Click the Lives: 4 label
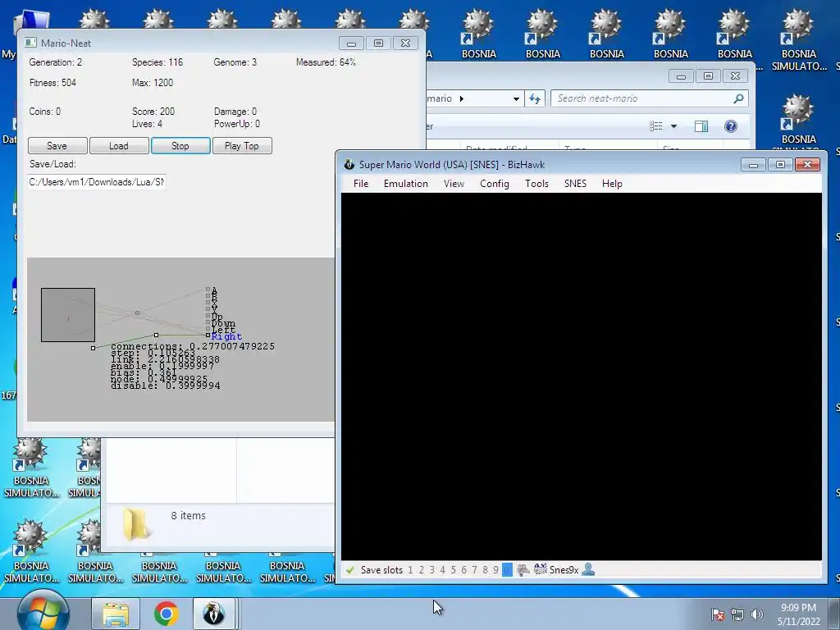 [x=148, y=124]
